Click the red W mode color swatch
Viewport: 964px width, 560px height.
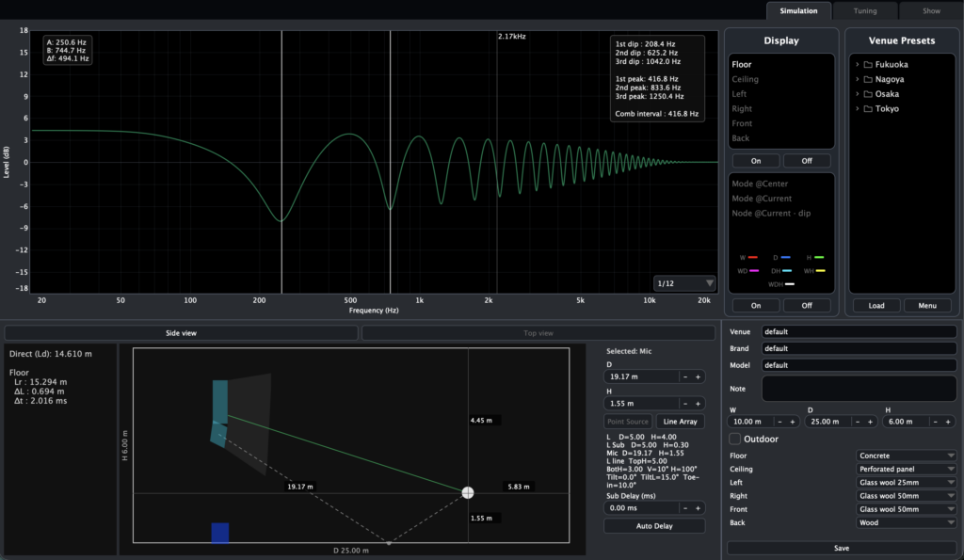click(752, 258)
